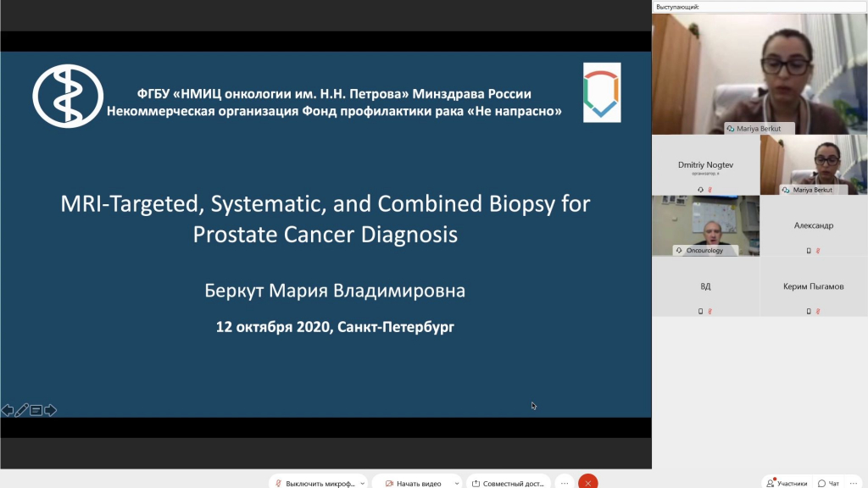Viewport: 868px width, 488px height.
Task: Open the Участники participants panel
Action: pyautogui.click(x=787, y=483)
